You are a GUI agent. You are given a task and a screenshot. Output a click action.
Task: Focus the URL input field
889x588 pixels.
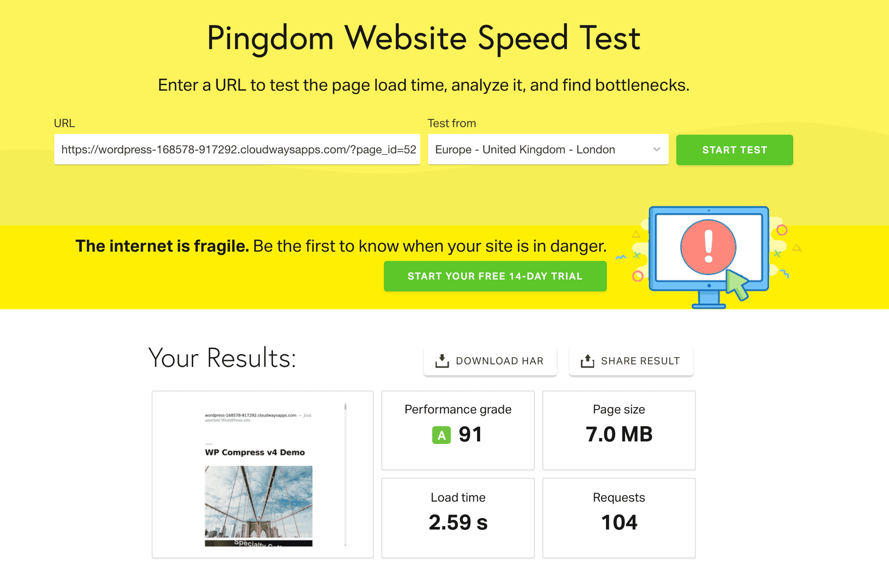click(237, 150)
